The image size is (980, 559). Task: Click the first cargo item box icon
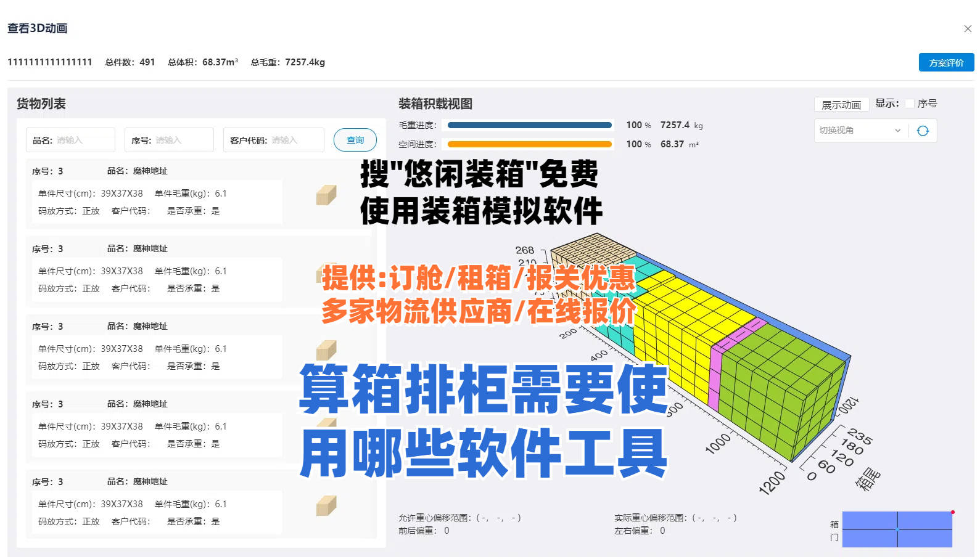[326, 195]
